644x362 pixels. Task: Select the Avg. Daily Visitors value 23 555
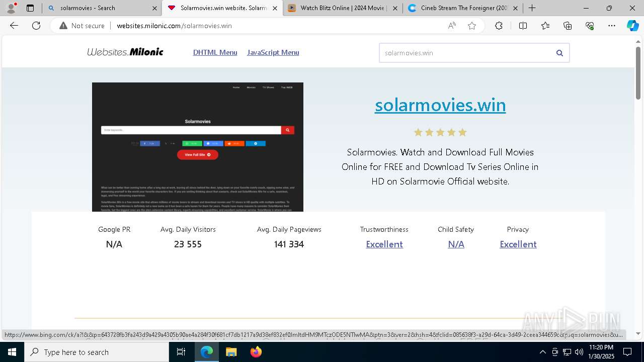coord(188,244)
